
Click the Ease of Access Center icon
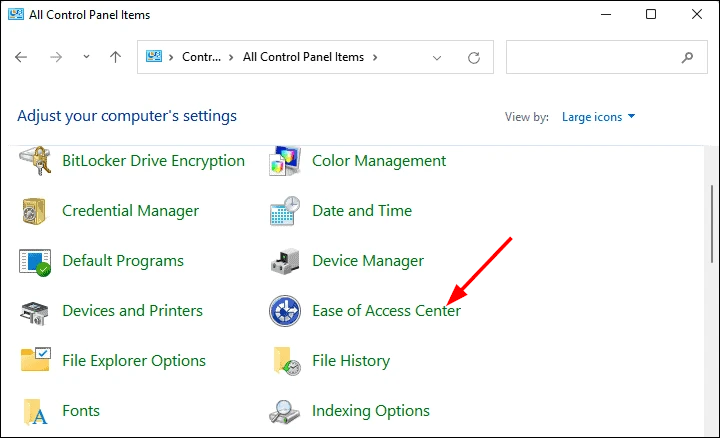pos(285,311)
